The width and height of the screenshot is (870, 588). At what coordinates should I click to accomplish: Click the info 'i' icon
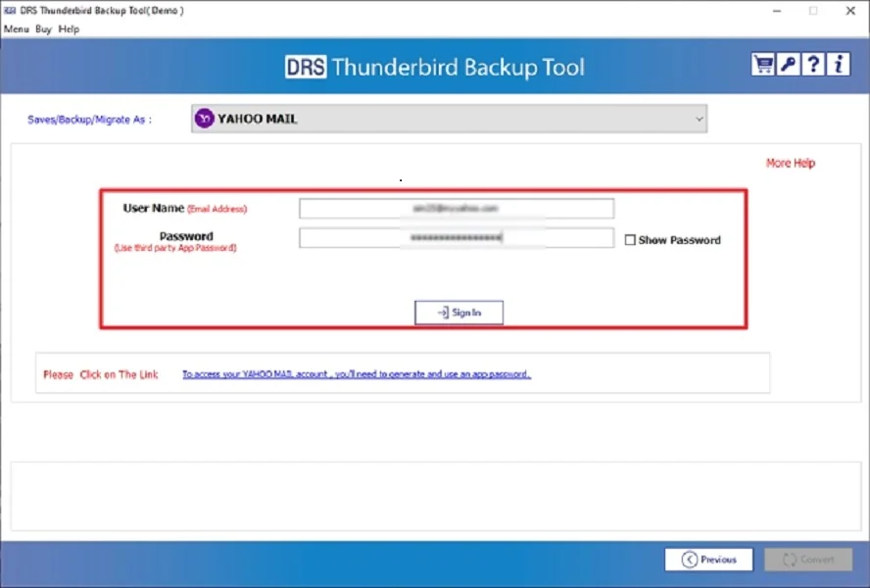coord(838,64)
